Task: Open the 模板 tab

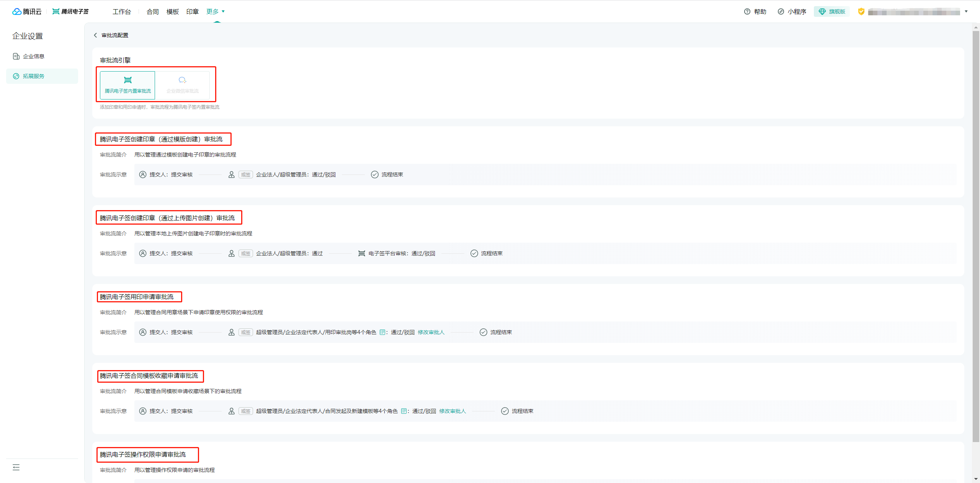Action: pos(173,12)
